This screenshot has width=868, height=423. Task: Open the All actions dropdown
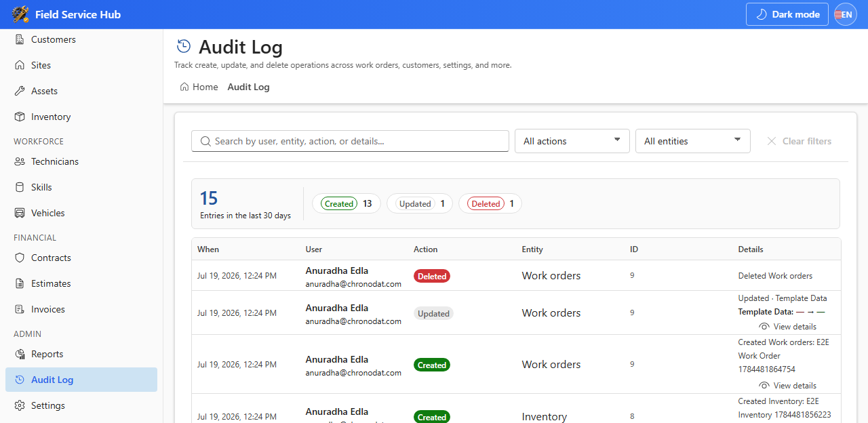pos(572,141)
